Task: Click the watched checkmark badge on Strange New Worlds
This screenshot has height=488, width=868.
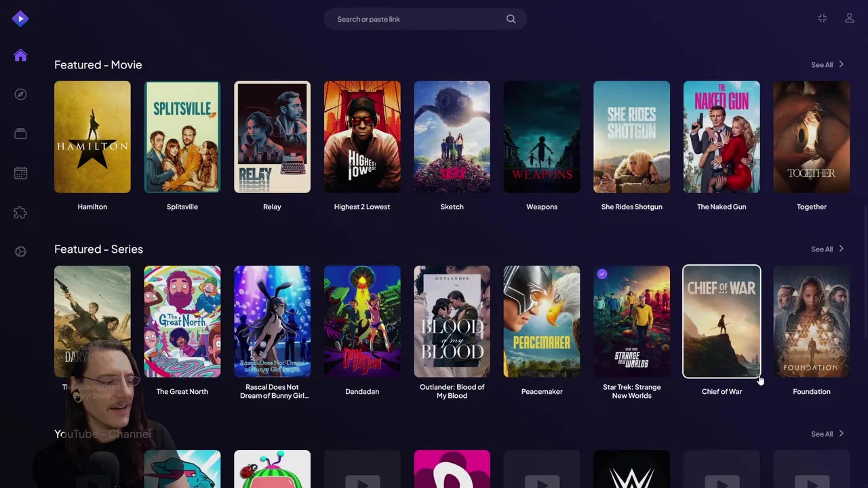Action: coord(602,274)
